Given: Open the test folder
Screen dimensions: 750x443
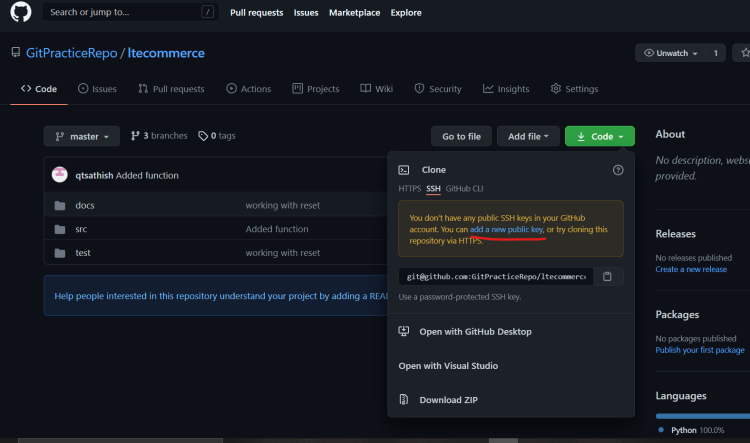Looking at the screenshot, I should point(83,253).
